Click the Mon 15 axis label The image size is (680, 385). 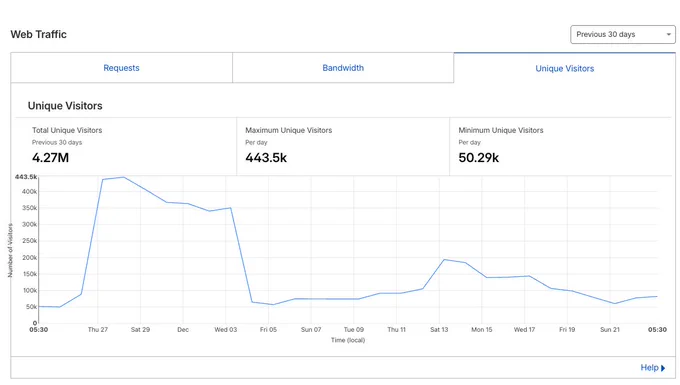point(481,330)
